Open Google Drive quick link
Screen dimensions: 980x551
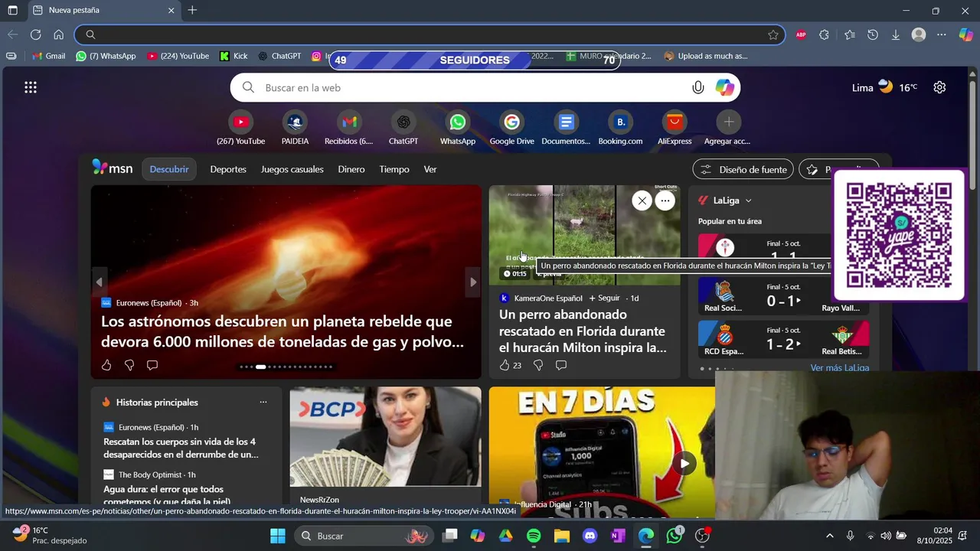pyautogui.click(x=512, y=128)
